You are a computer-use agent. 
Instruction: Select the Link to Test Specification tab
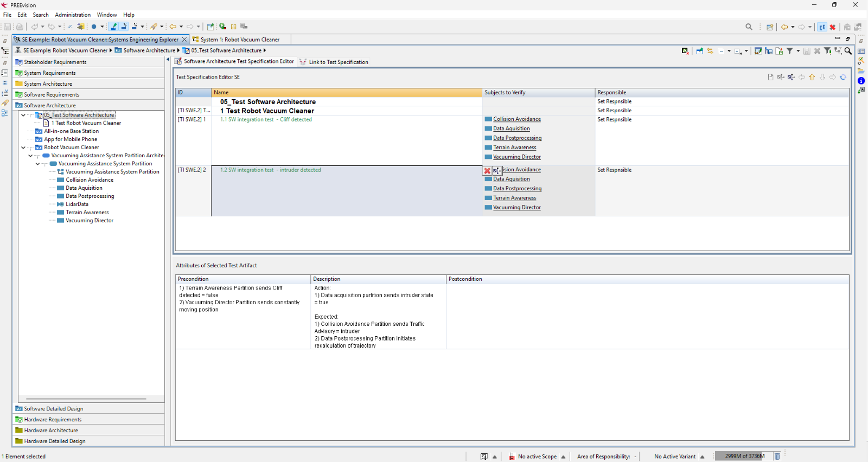point(334,62)
